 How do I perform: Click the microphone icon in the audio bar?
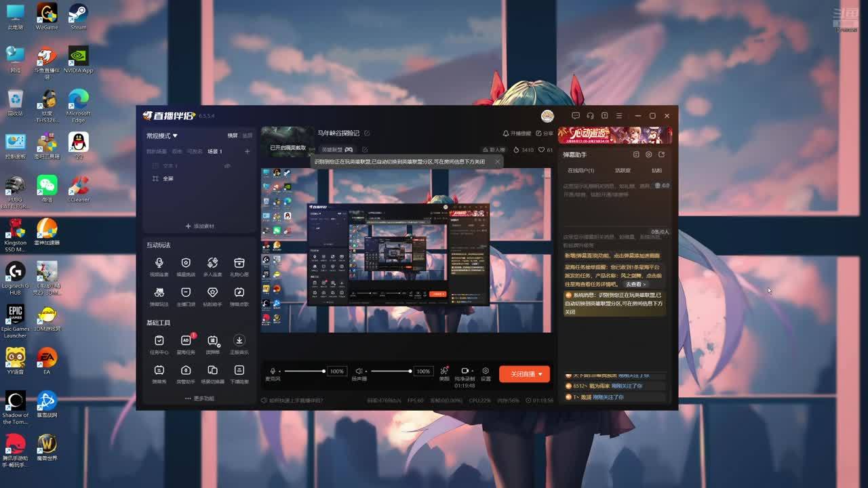click(x=273, y=371)
